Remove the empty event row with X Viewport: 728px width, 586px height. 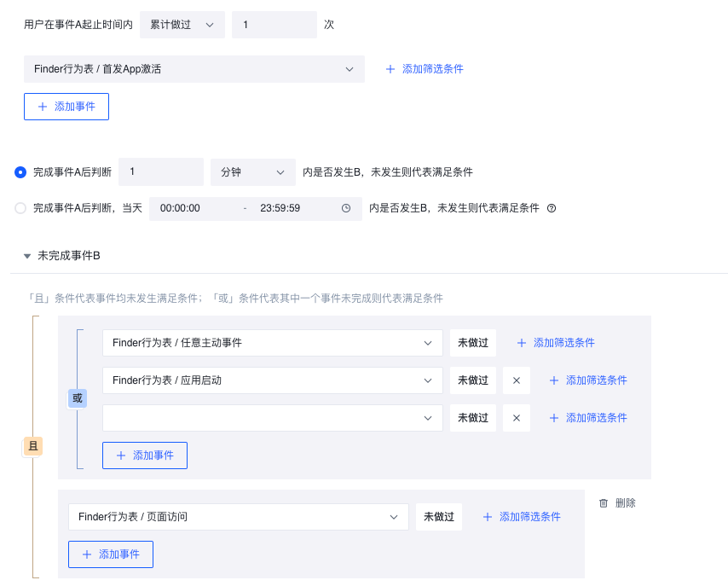[x=517, y=418]
